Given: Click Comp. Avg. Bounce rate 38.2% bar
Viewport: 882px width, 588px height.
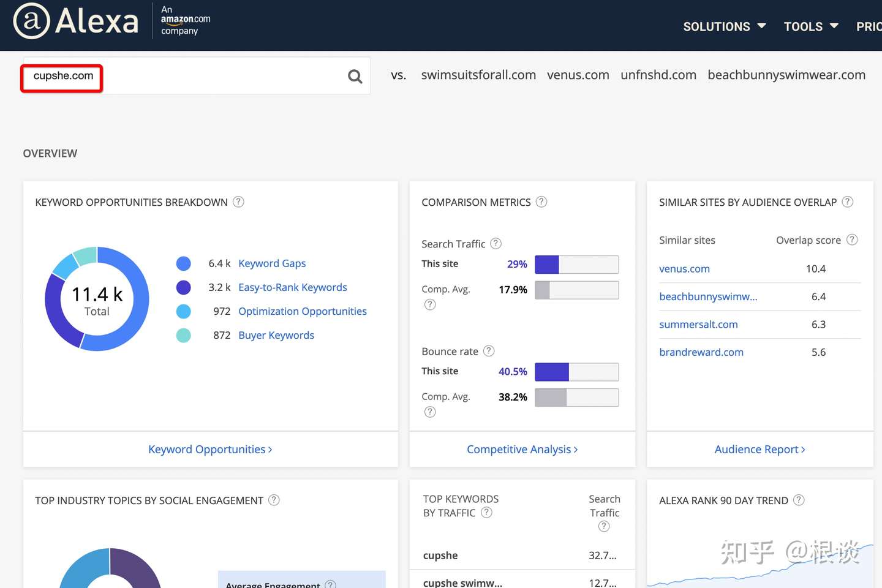Looking at the screenshot, I should [x=577, y=398].
